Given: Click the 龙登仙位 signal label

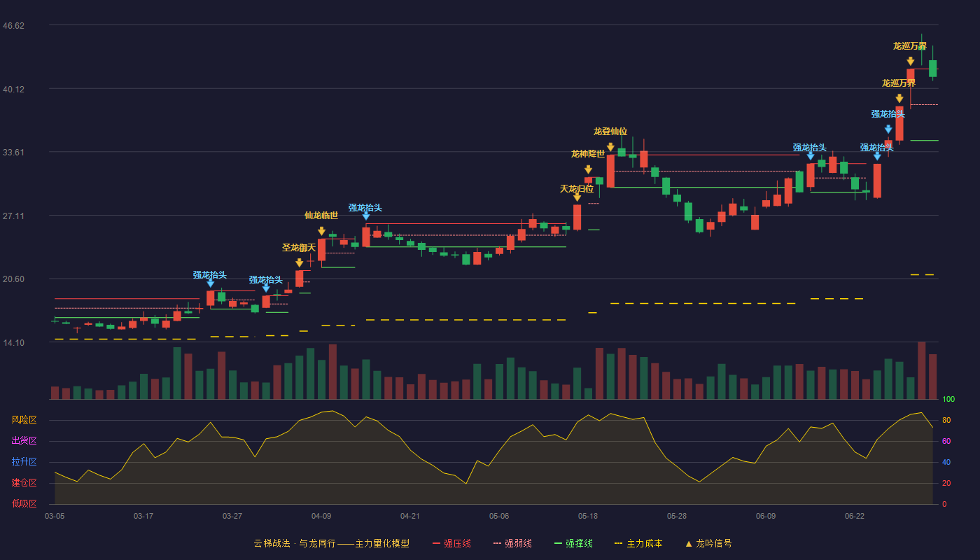Looking at the screenshot, I should (610, 132).
